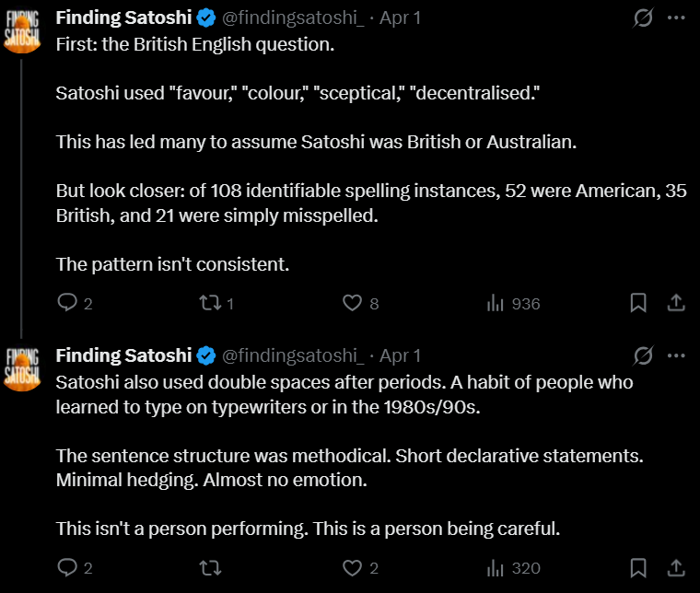Share the double spaces tweet
The height and width of the screenshot is (593, 700).
tap(675, 568)
